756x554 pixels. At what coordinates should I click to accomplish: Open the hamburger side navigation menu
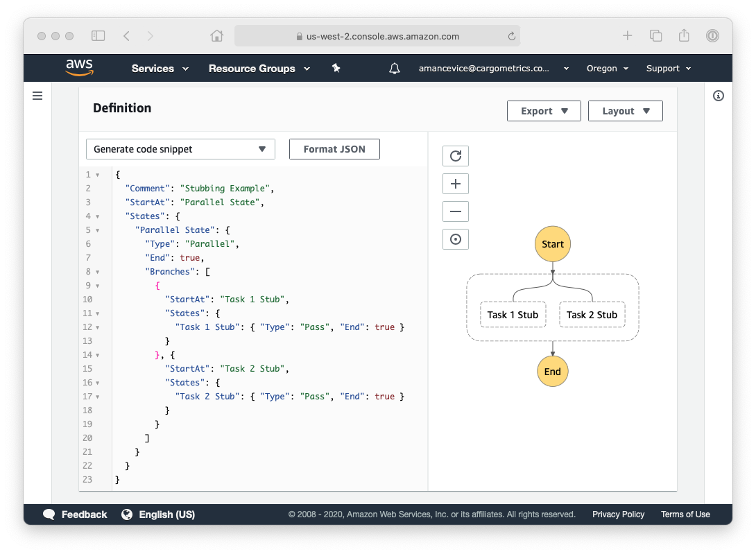37,96
